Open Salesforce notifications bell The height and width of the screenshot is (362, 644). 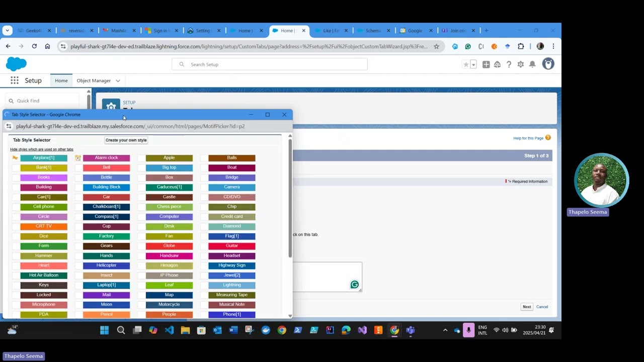532,64
